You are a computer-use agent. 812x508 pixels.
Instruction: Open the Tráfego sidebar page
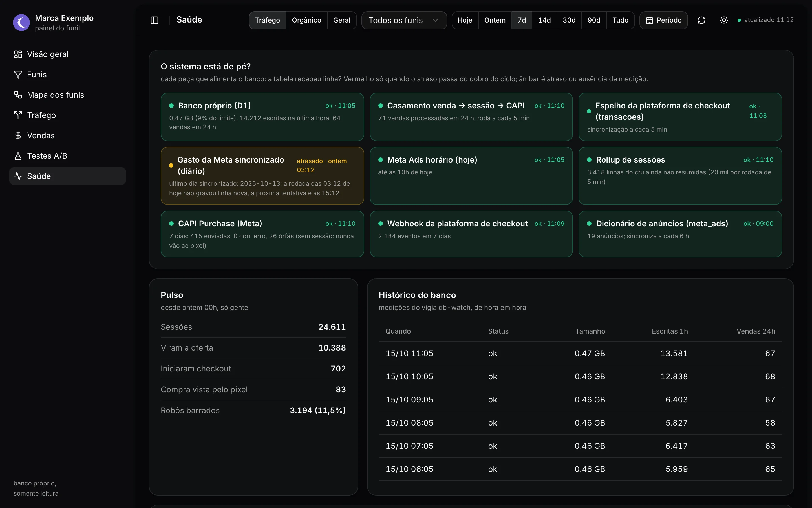point(67,115)
